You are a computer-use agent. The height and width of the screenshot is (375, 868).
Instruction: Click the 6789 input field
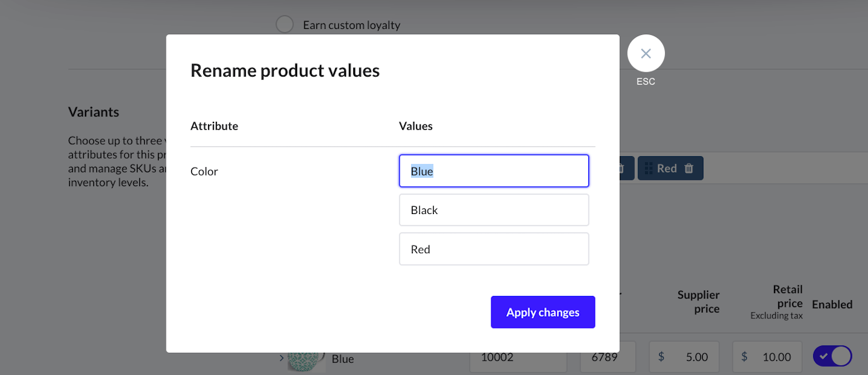tap(607, 357)
